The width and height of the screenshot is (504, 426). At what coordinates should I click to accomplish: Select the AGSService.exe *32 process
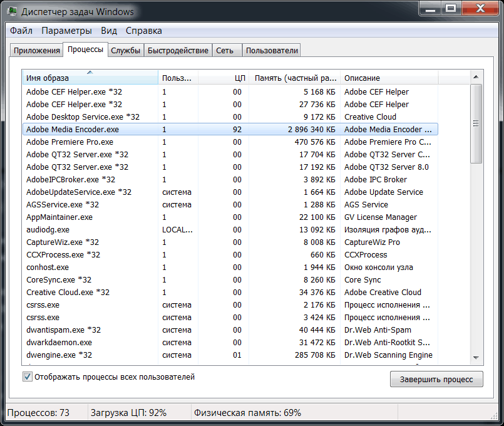(x=230, y=204)
